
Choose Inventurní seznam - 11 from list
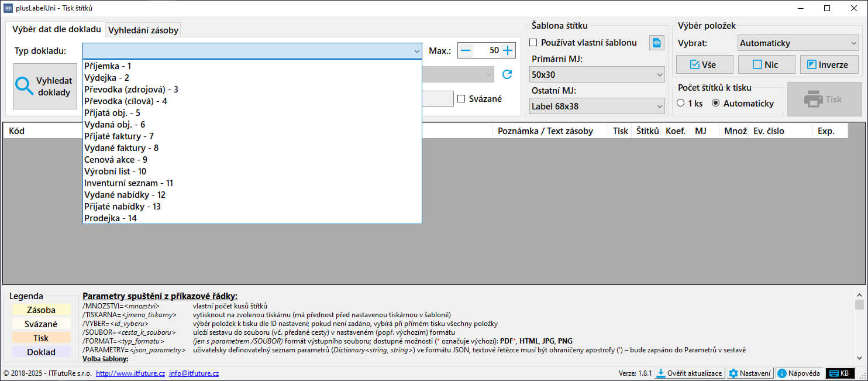(x=129, y=183)
